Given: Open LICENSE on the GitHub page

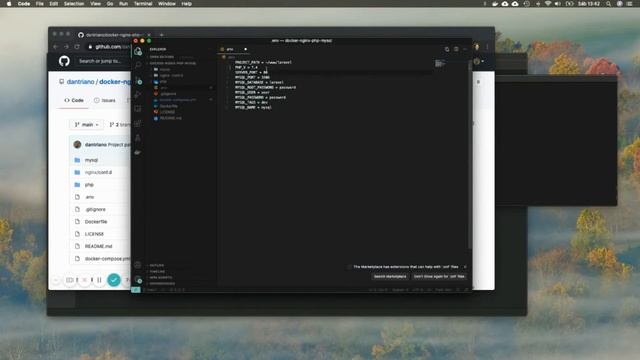Looking at the screenshot, I should tap(94, 234).
